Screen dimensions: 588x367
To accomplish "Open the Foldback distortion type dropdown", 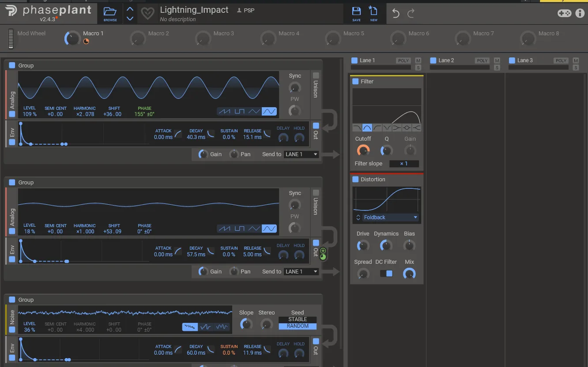I will [391, 217].
